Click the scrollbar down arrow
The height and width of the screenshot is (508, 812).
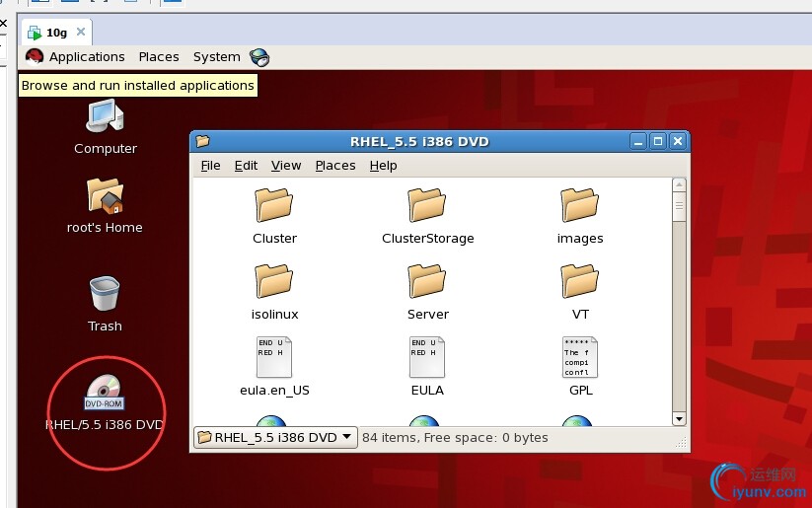coord(679,419)
